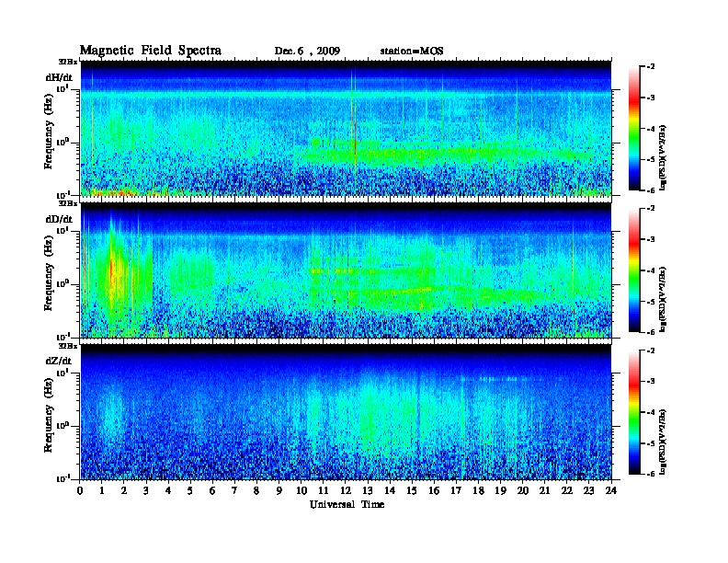Click the "-2" value on dH/dt color bar
Image resolution: width=728 pixels, height=563 pixels.
[651, 67]
